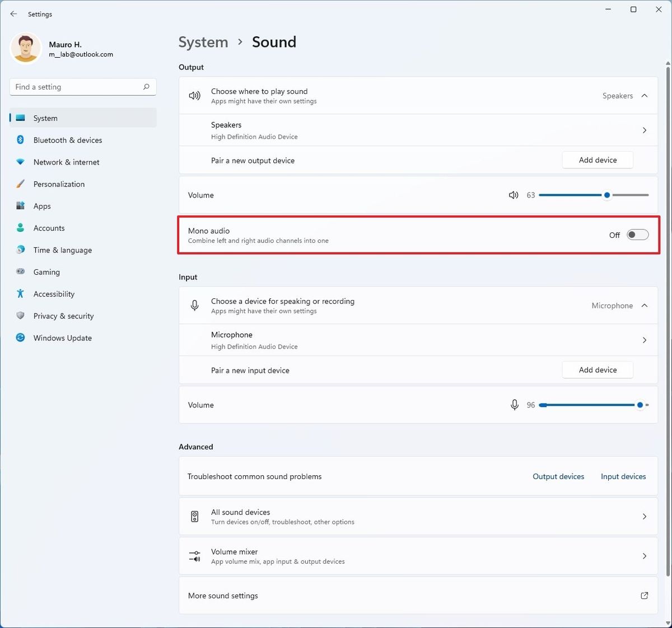The height and width of the screenshot is (628, 672).
Task: Open the Volume mixer page
Action: tap(418, 556)
